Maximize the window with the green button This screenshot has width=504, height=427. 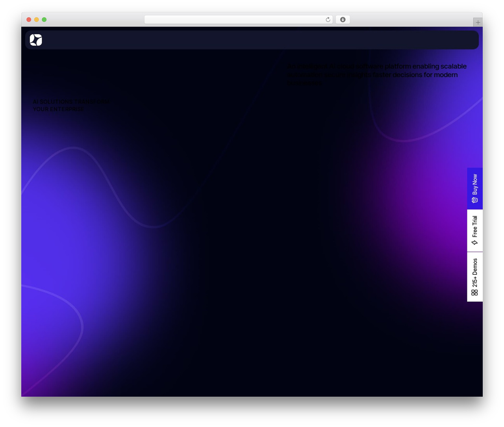point(44,20)
